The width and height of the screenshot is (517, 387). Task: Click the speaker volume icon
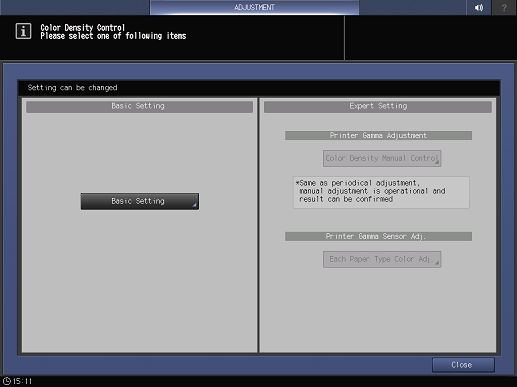pos(479,7)
